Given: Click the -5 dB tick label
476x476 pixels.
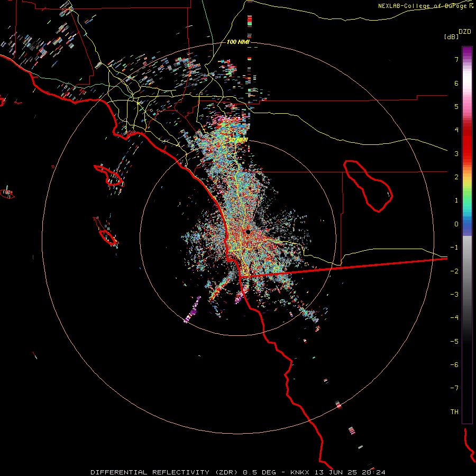Looking at the screenshot, I should [x=454, y=342].
